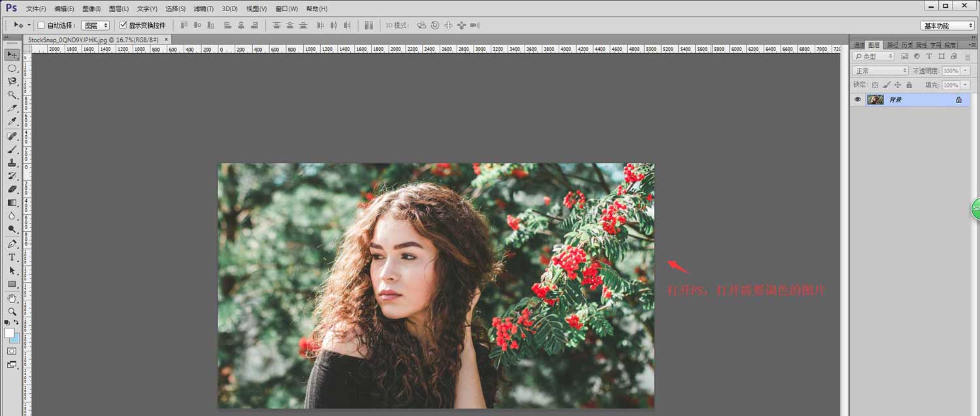Select the Gradient tool
Viewport: 980px width, 416px height.
pos(12,202)
